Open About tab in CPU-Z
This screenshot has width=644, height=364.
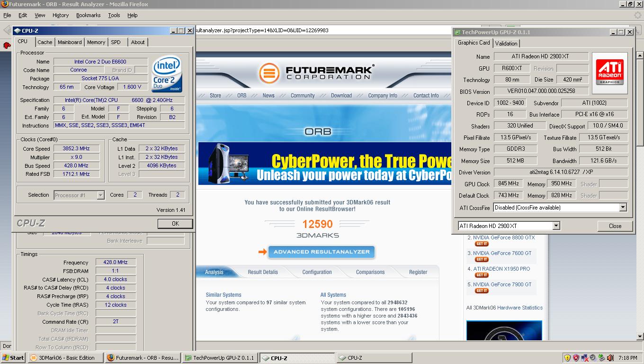click(x=138, y=42)
